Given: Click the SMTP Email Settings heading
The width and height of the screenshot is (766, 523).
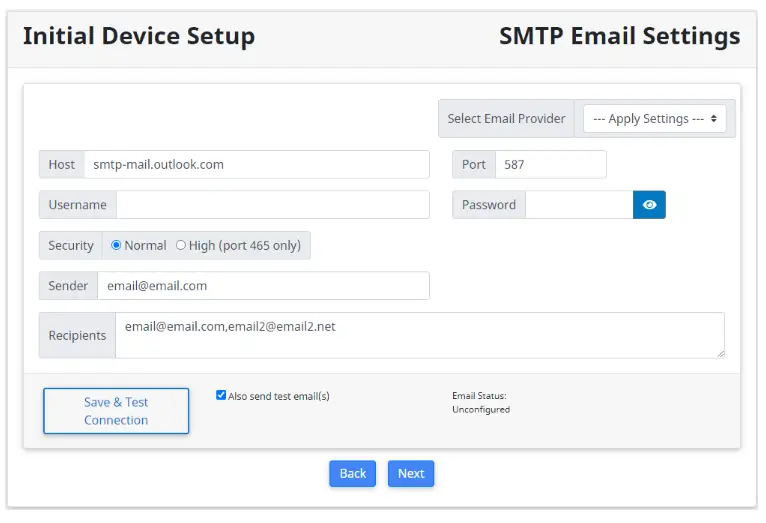Looking at the screenshot, I should coord(619,37).
